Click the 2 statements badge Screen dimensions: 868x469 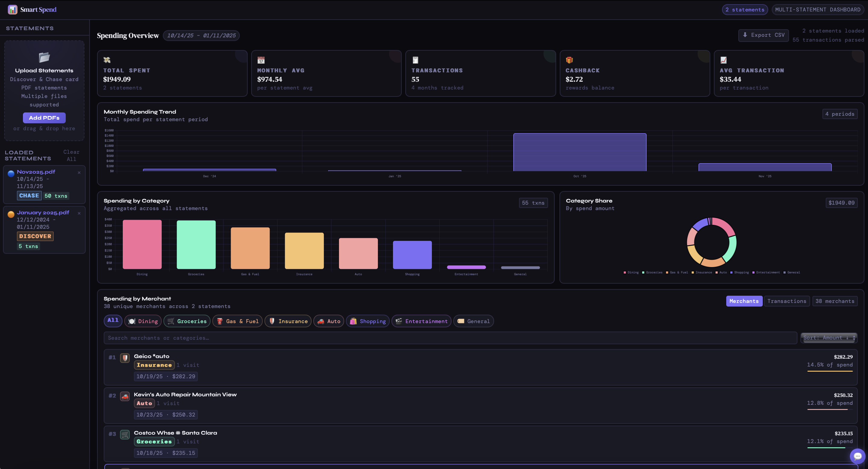[745, 10]
